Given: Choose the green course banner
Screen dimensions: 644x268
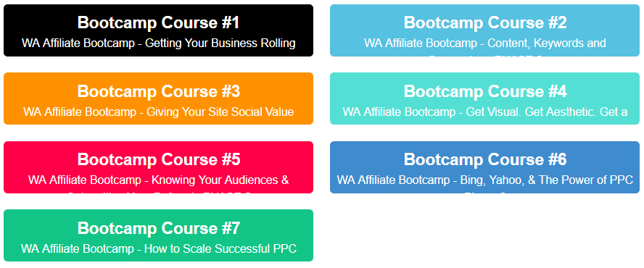Looking at the screenshot, I should point(159,235).
